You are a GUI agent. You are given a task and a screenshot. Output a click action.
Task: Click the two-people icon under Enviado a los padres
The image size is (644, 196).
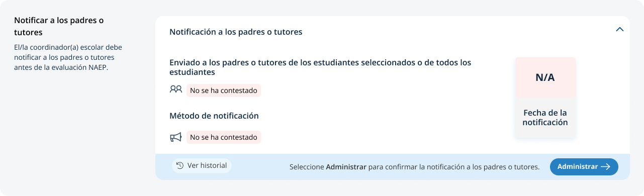175,89
